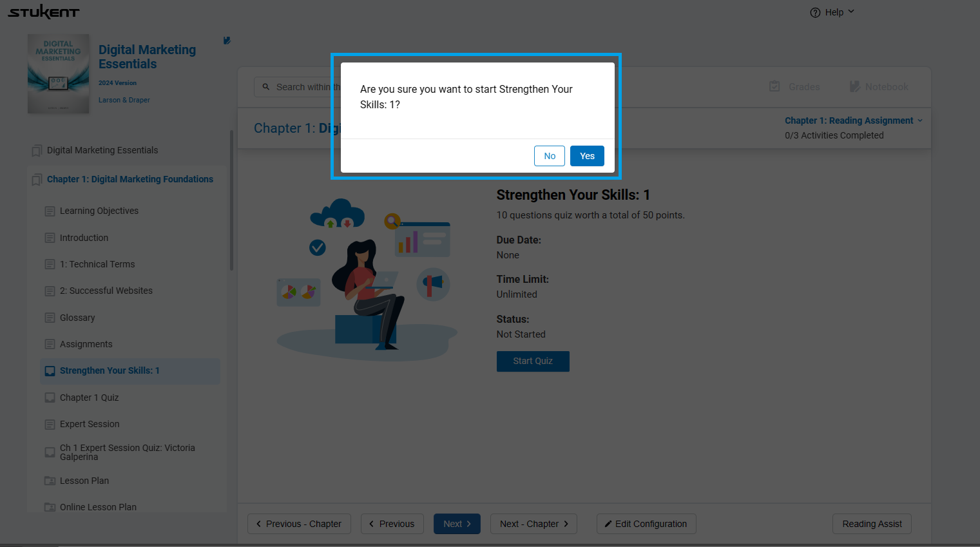Open 2: Successful Websites section

(106, 291)
